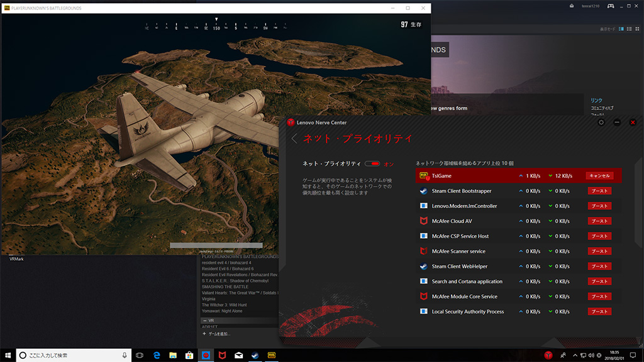This screenshot has height=362, width=644.
Task: Open コミュニティハブ link in Steam
Action: pos(602,108)
